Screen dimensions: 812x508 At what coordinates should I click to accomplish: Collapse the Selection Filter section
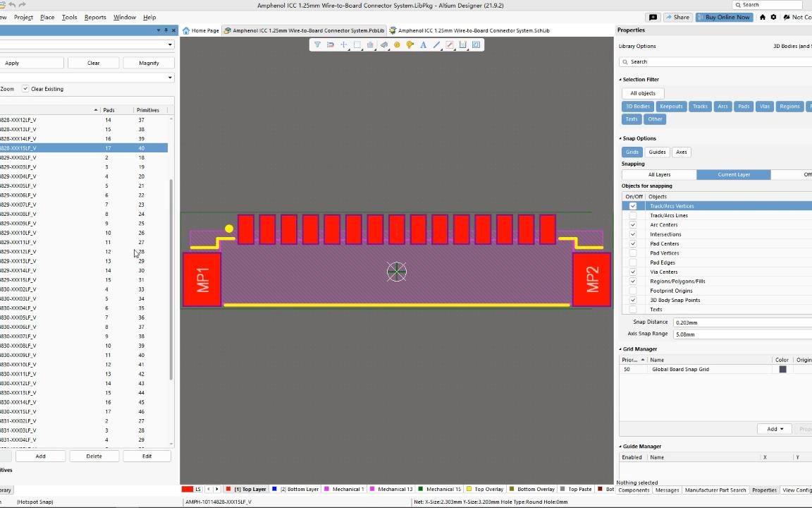tap(620, 80)
